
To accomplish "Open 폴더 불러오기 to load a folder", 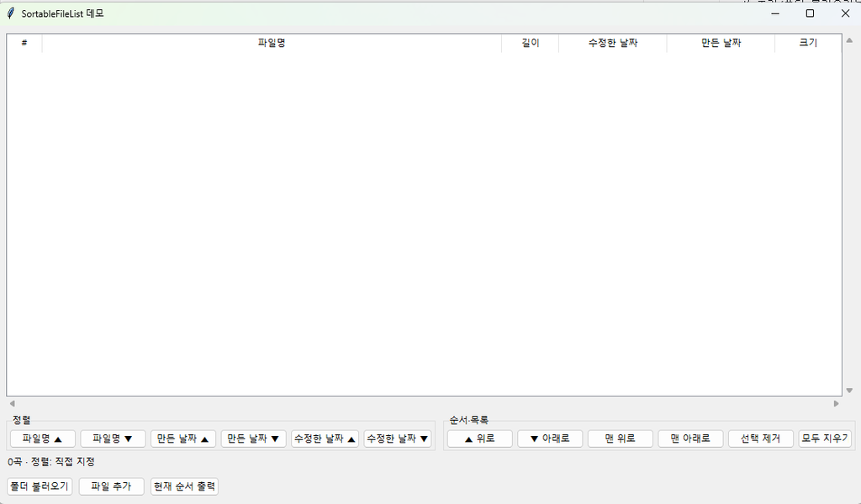I will tap(40, 486).
